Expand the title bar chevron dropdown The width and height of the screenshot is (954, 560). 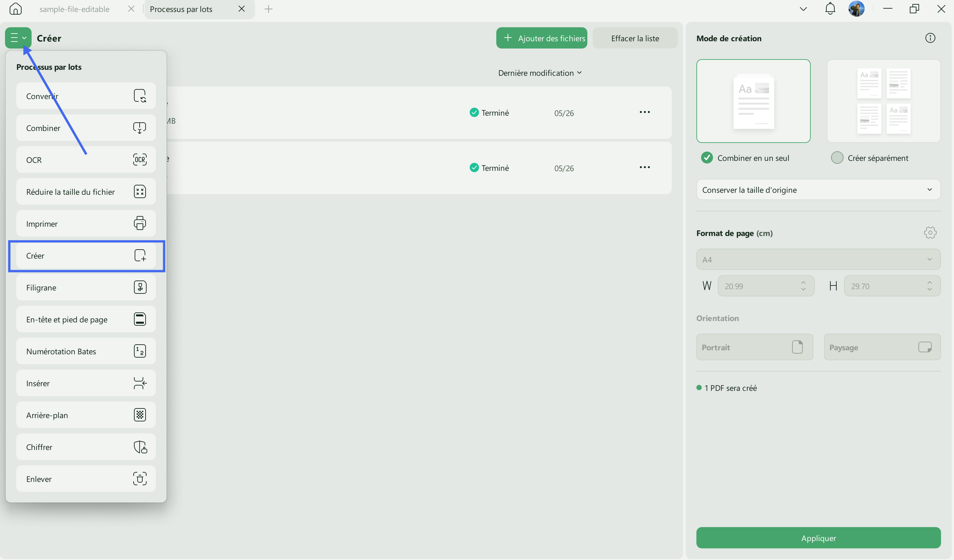pos(803,9)
